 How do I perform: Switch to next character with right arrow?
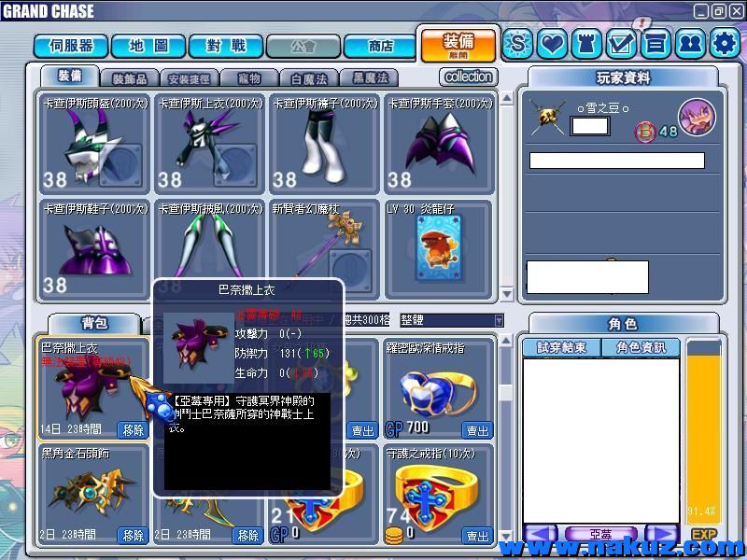click(661, 533)
